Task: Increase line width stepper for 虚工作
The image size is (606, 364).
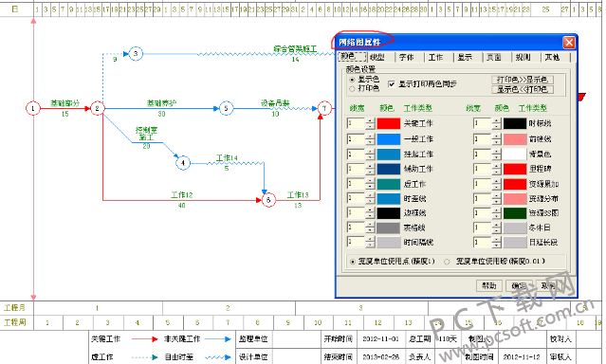Action: click(370, 181)
